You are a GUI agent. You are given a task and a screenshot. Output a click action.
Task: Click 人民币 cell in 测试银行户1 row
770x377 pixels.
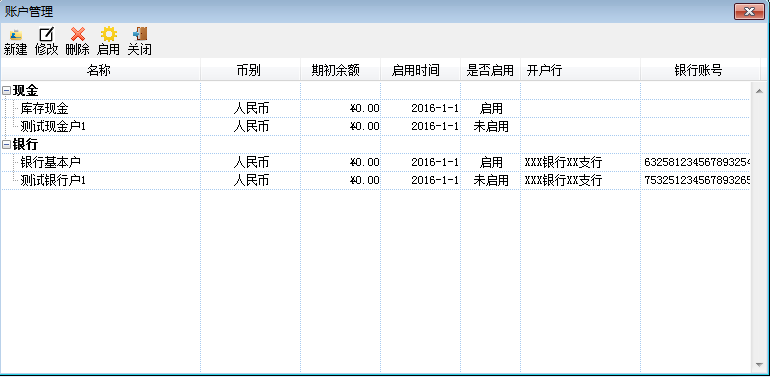251,181
